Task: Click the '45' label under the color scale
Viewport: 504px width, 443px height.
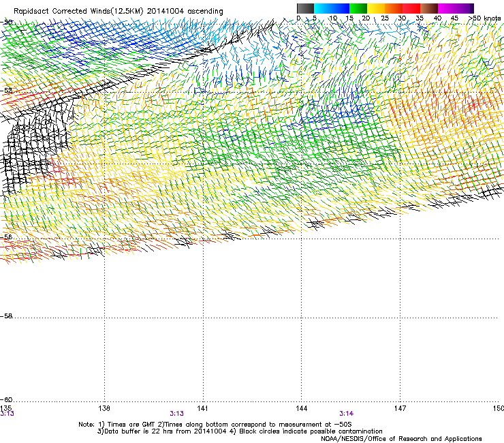Action: (454, 18)
